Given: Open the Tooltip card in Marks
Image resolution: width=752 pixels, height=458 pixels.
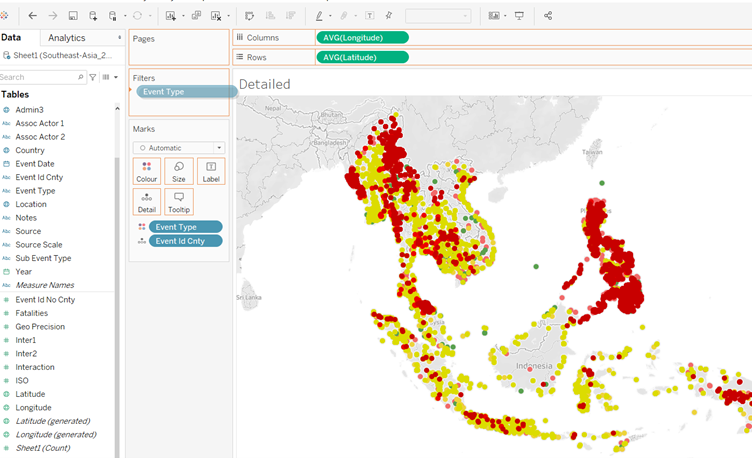Looking at the screenshot, I should (x=178, y=202).
